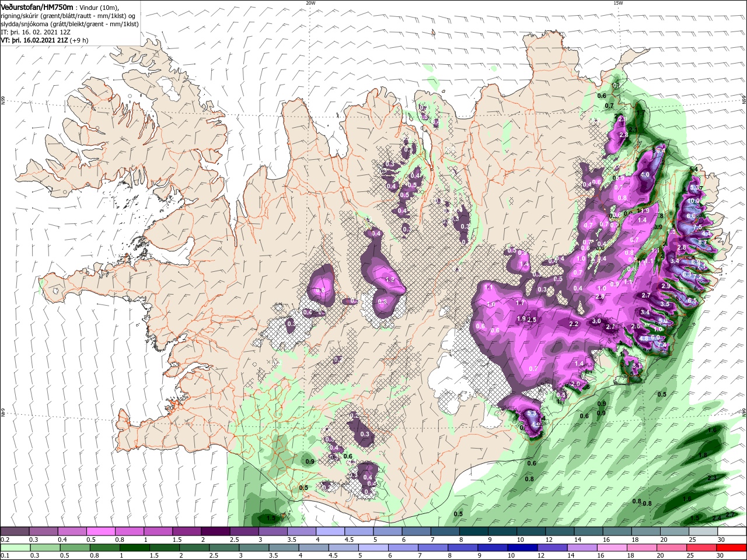Pick the dark teal 8 swatch in upper legend row
Image resolution: width=747 pixels, height=560 pixels.
[x=473, y=531]
